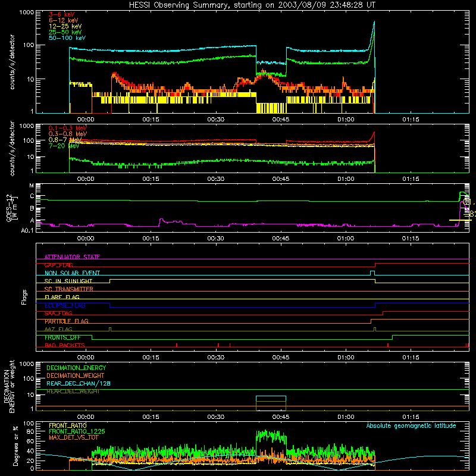Click the A0.1 tick label on GOES axis
Image resolution: width=476 pixels, height=476 pixels.
pos(27,230)
